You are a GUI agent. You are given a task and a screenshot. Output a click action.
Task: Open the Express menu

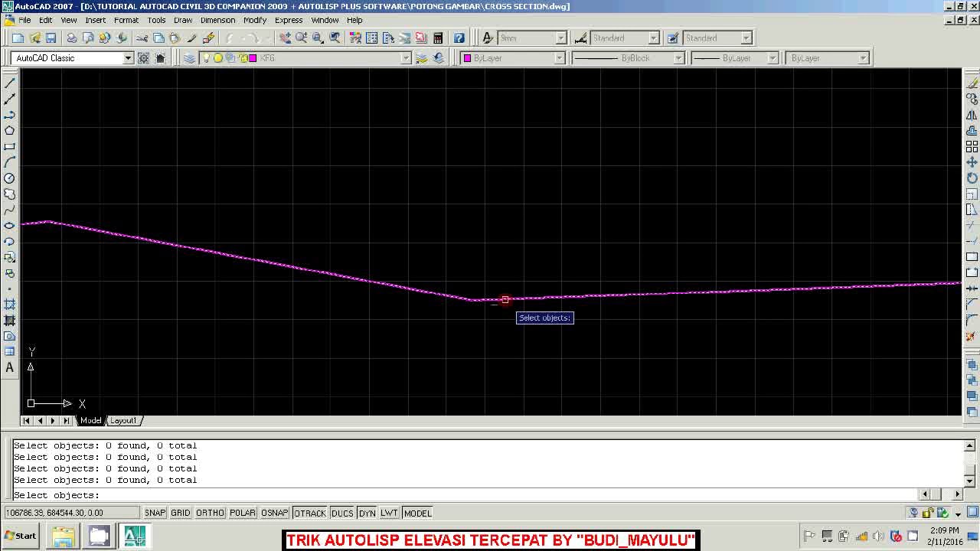coord(289,20)
